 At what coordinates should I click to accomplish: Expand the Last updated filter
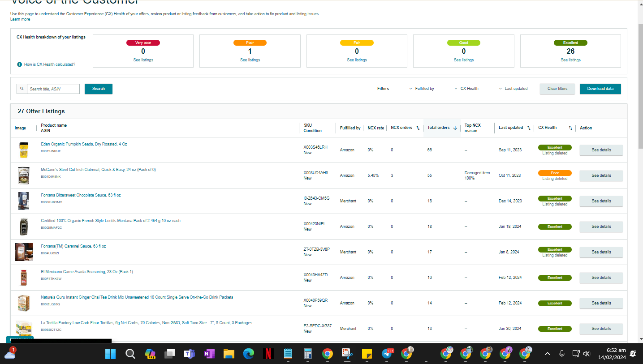tap(514, 89)
